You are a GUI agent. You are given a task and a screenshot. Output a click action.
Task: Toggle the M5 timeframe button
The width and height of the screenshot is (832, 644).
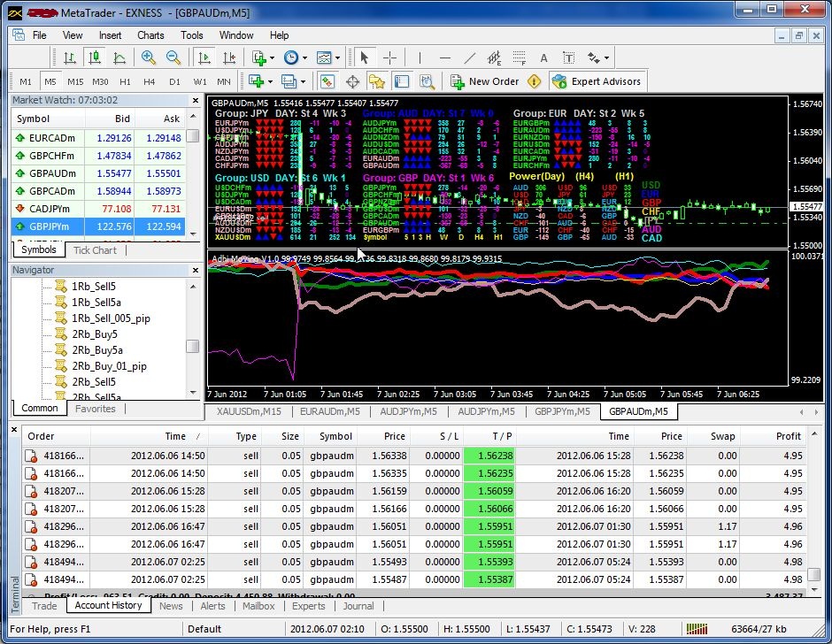[x=50, y=81]
